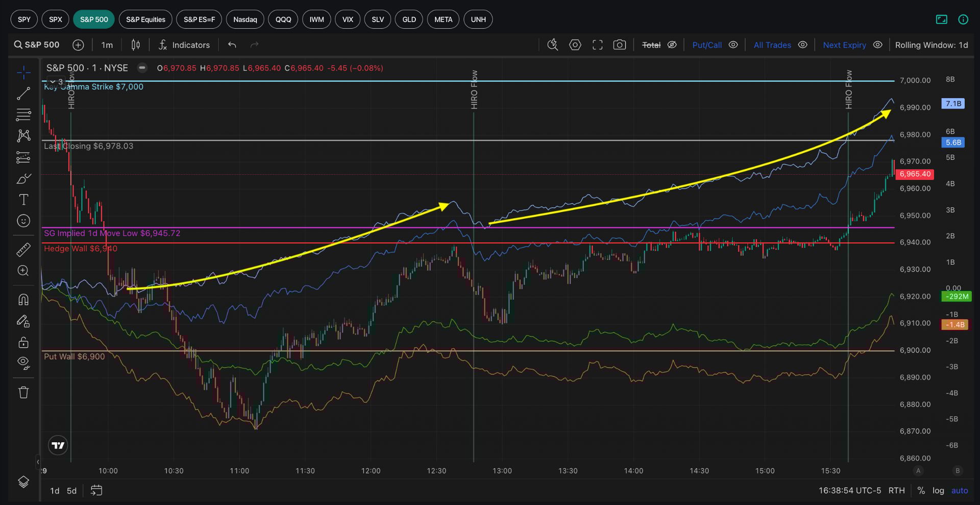Open the Indicators panel
Screen dimensions: 980x505
(184, 45)
